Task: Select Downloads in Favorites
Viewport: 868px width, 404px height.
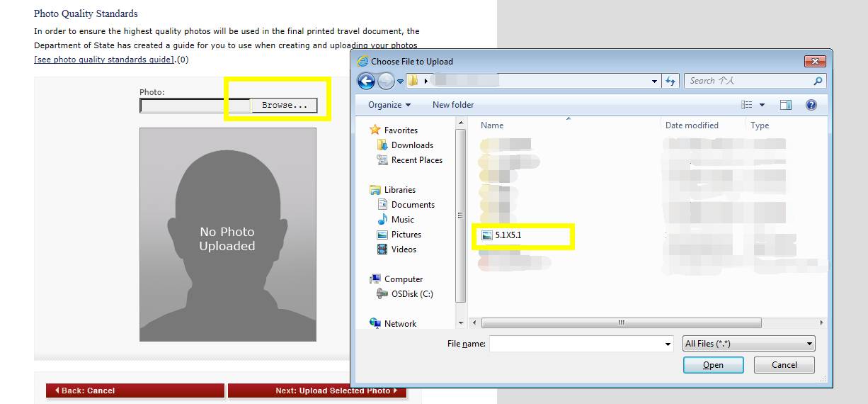Action: (411, 145)
